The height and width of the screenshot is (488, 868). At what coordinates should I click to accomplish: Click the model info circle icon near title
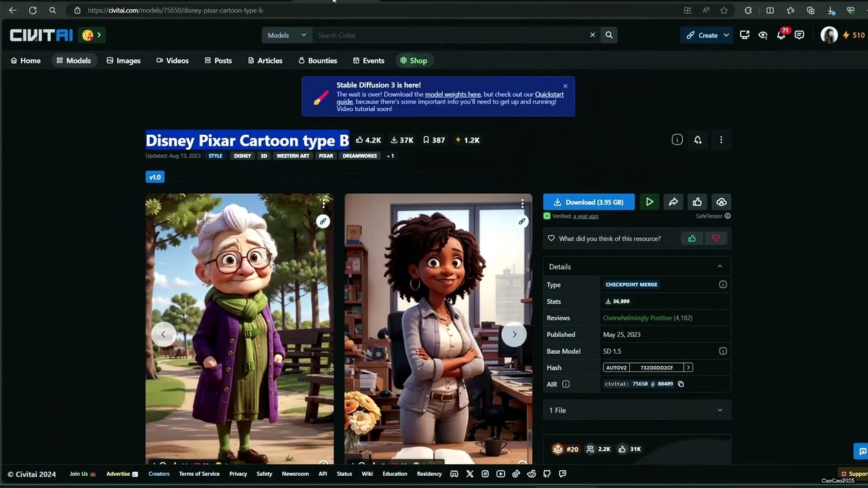pyautogui.click(x=677, y=140)
